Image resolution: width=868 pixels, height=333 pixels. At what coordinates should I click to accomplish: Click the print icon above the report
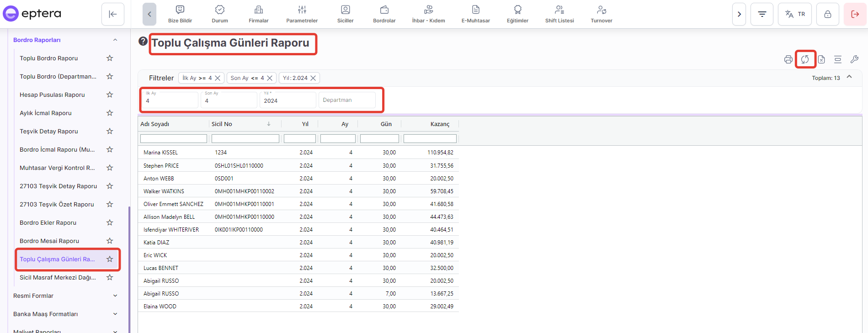788,59
